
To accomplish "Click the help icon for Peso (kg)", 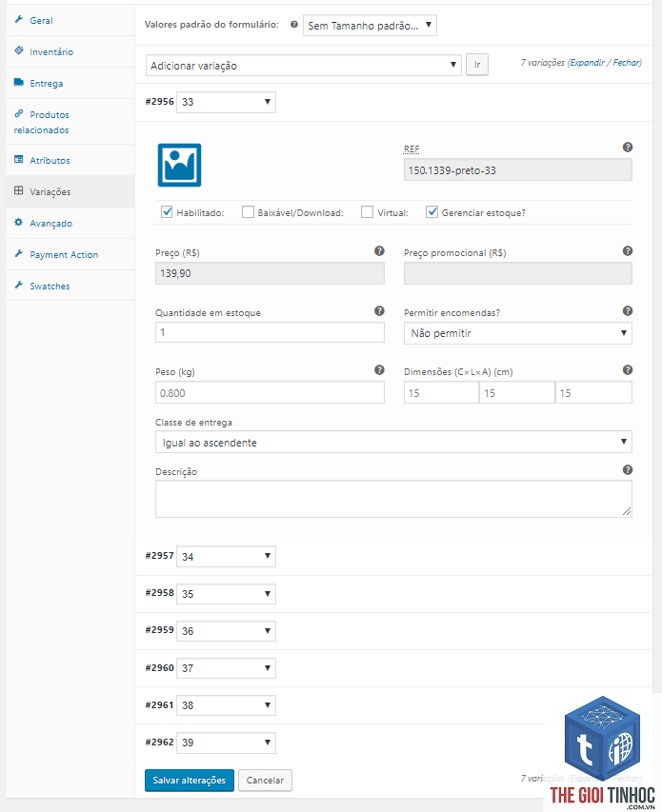I will click(379, 369).
